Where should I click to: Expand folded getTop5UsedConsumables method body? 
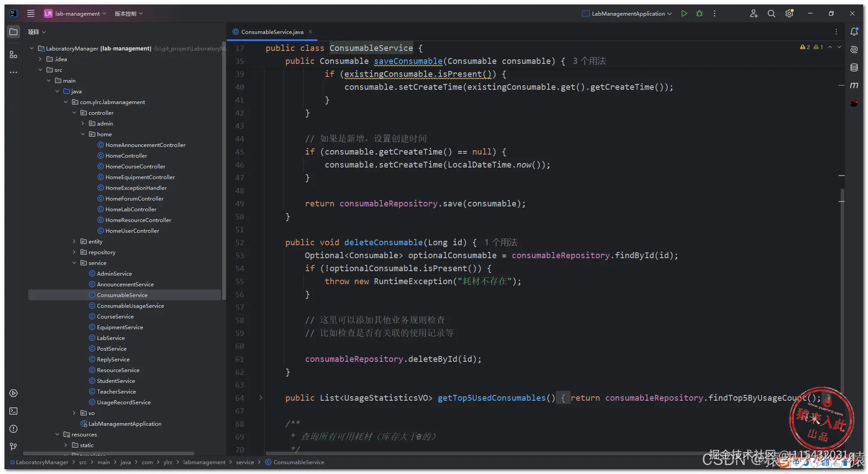(x=261, y=398)
